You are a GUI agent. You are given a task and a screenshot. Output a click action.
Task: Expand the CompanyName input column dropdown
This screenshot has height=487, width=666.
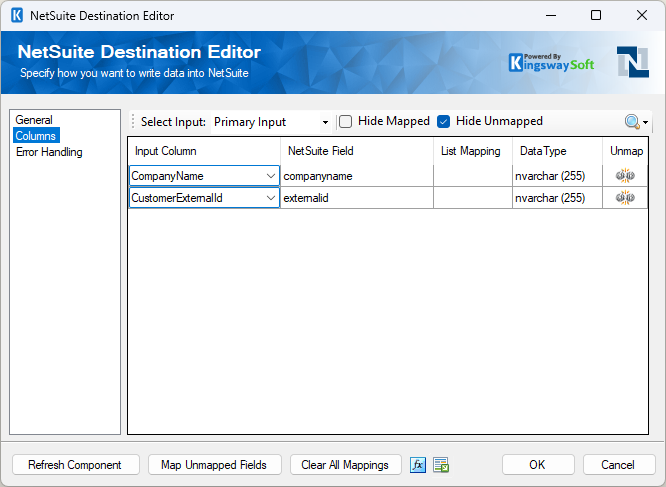coord(271,176)
